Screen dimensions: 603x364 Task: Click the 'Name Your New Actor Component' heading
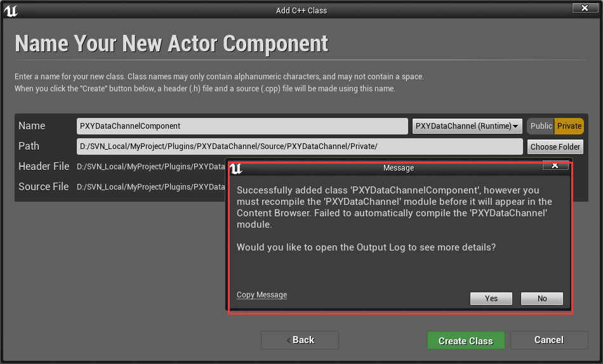pyautogui.click(x=171, y=43)
